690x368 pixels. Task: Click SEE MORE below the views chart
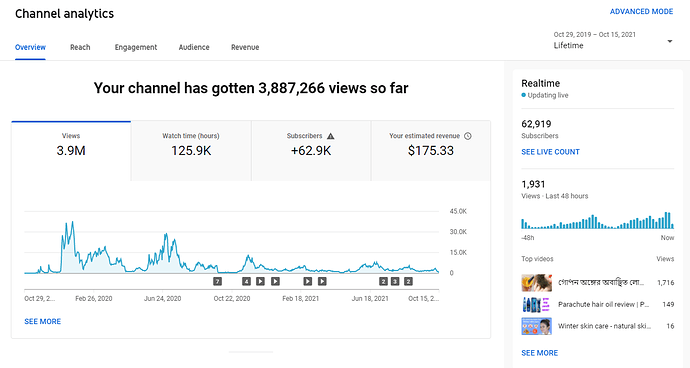43,321
